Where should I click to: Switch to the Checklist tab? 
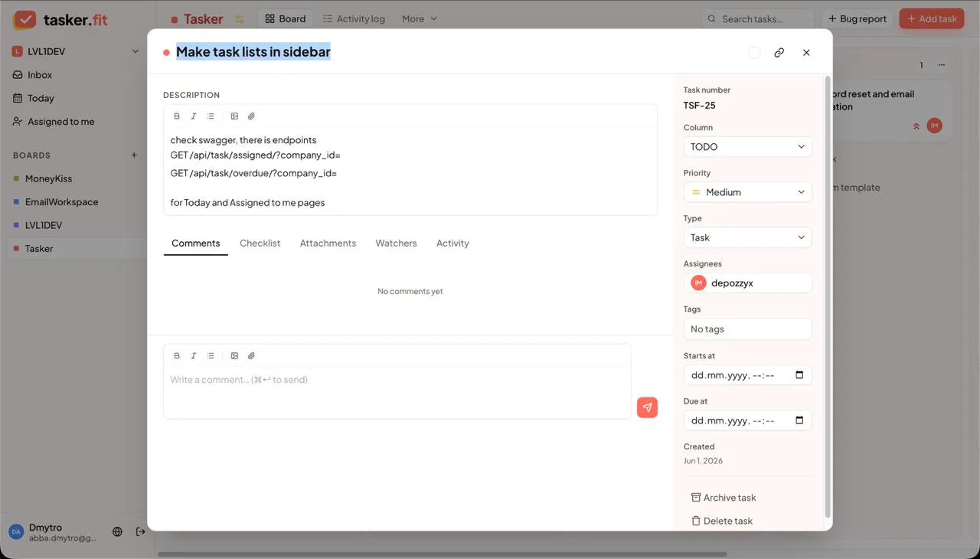tap(260, 244)
